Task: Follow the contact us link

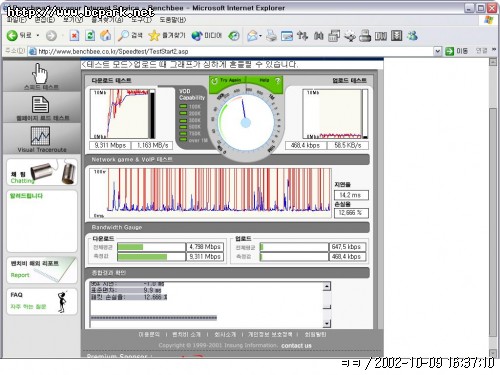Action: coord(296,346)
